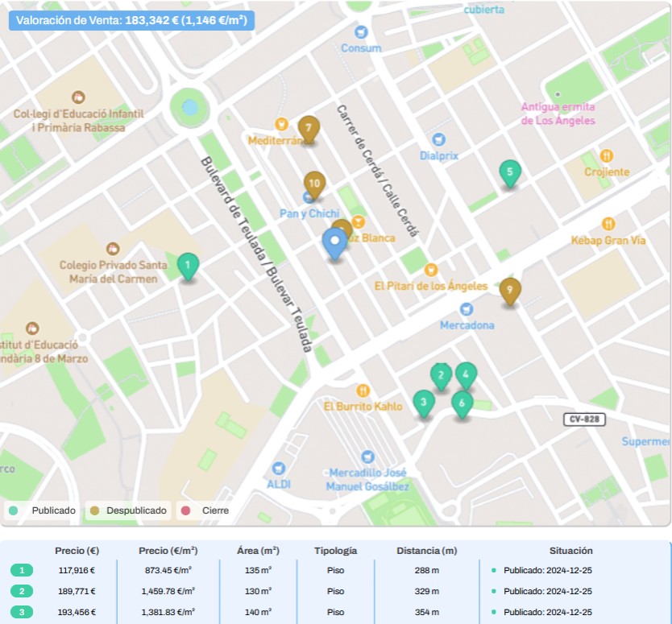This screenshot has height=624, width=672.
Task: Toggle the Despublicado legend filter
Action: coord(129,510)
